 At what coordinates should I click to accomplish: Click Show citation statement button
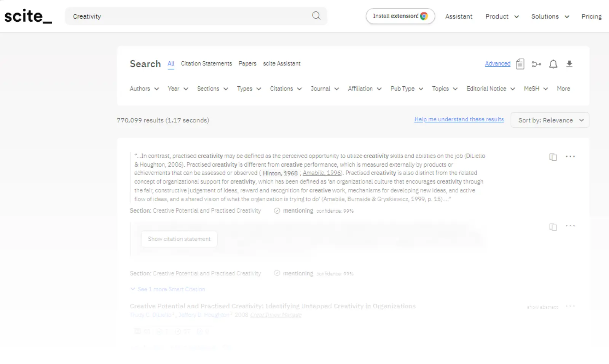point(179,239)
